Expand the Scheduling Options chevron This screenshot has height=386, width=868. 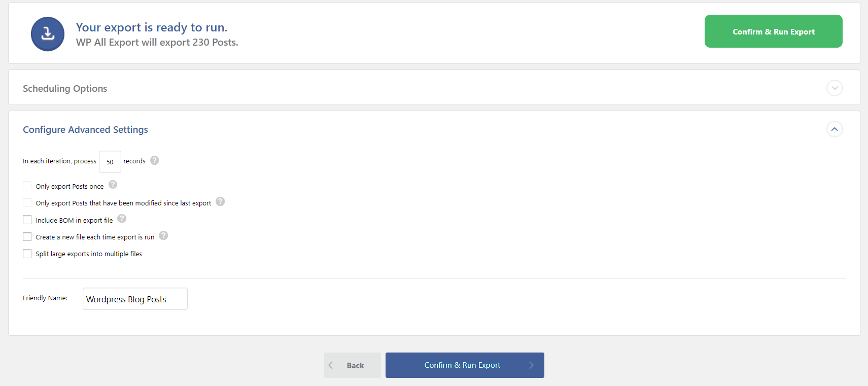[835, 88]
